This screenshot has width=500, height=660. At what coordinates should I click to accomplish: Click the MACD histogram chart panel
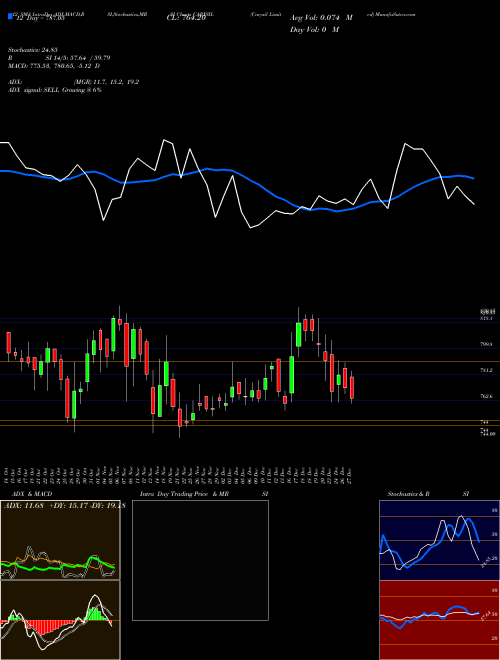(60, 620)
